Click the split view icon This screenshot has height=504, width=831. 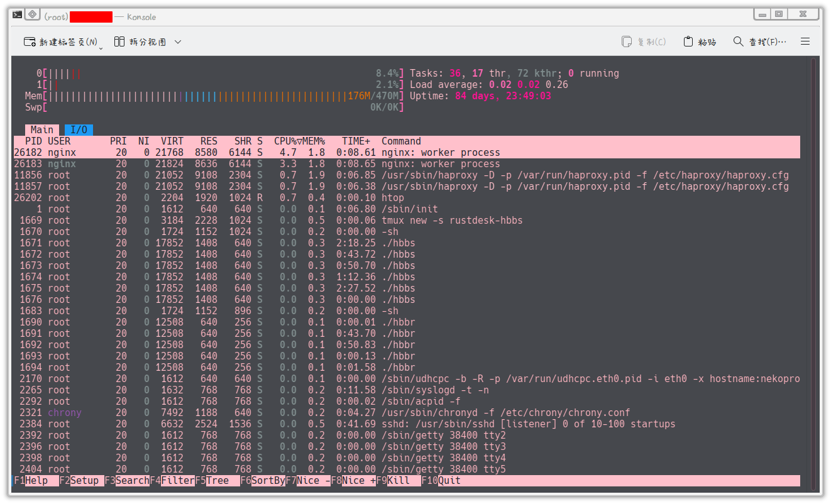point(119,41)
